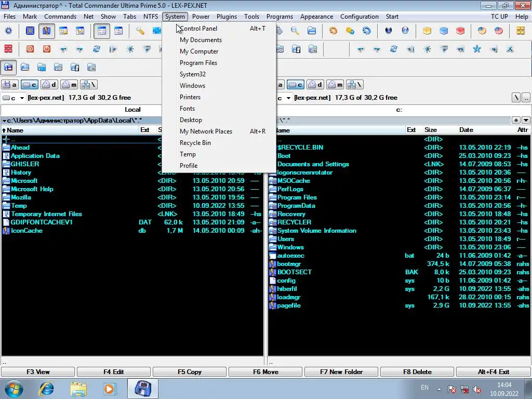Click the blue star favorites icon

(477, 49)
